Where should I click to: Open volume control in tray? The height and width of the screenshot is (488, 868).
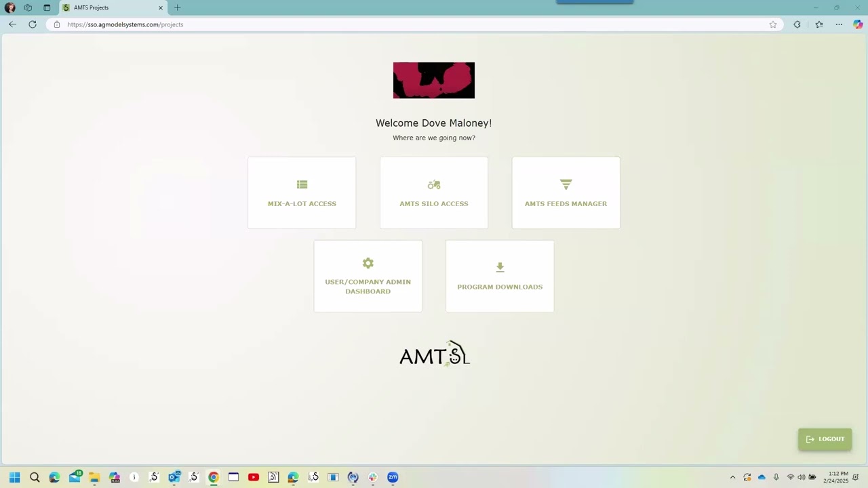click(x=802, y=477)
